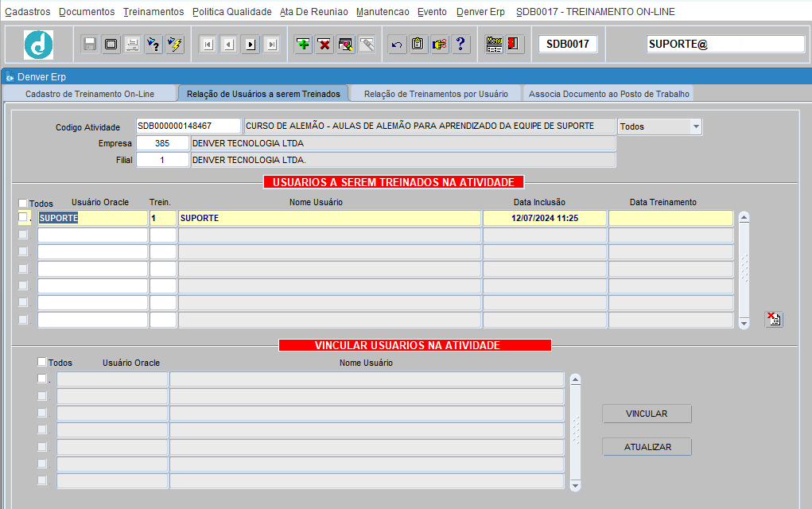Click the Data Inclusão value 12/07/2024 11:25

(x=545, y=218)
